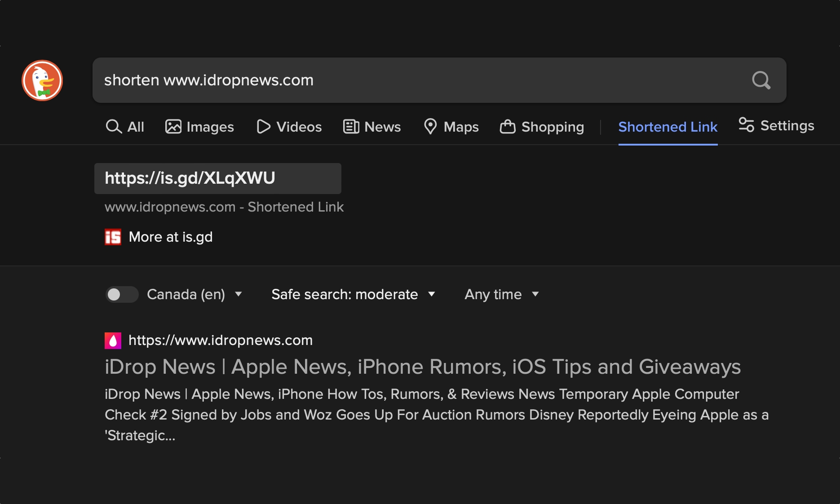Click the iDrop News pink droplet favicon
Viewport: 840px width, 504px height.
tap(113, 340)
